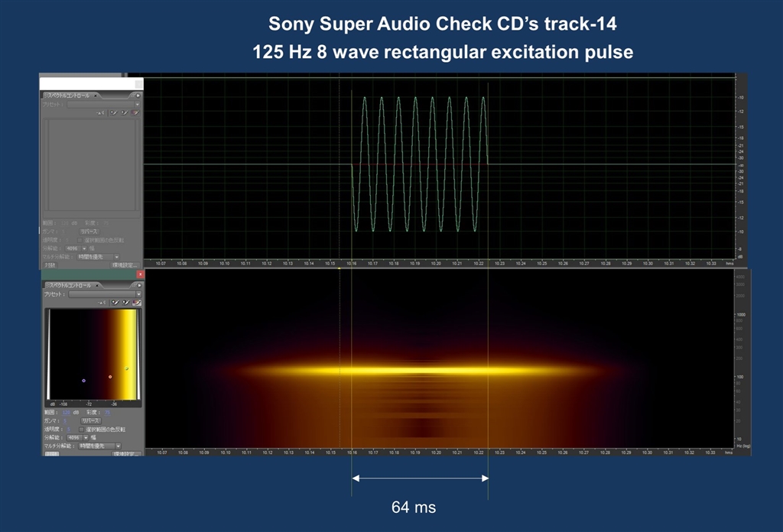Toggle 選択範囲の色反転 checkbox in lower panel
The width and height of the screenshot is (783, 532).
click(81, 430)
